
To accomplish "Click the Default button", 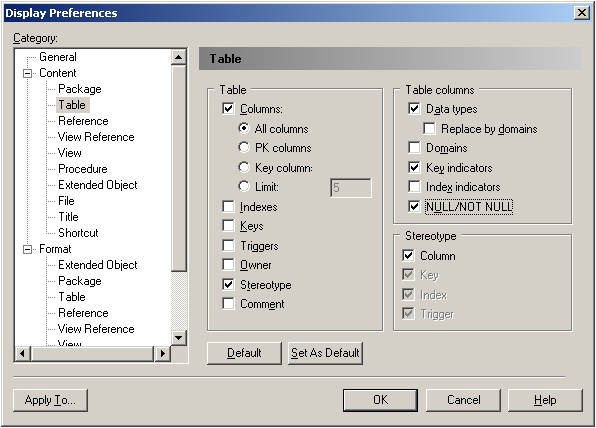I will coord(244,353).
